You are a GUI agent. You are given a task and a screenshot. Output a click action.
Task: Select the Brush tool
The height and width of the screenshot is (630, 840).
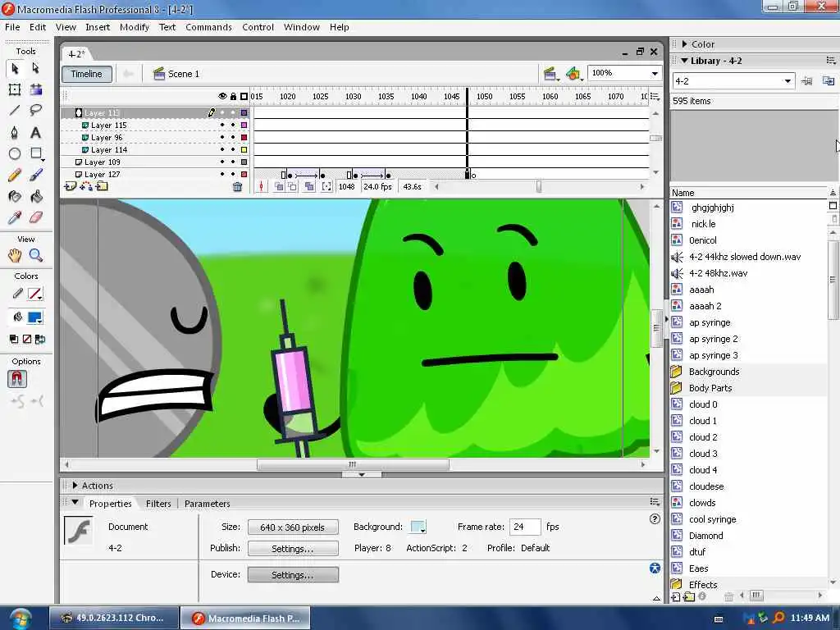35,176
